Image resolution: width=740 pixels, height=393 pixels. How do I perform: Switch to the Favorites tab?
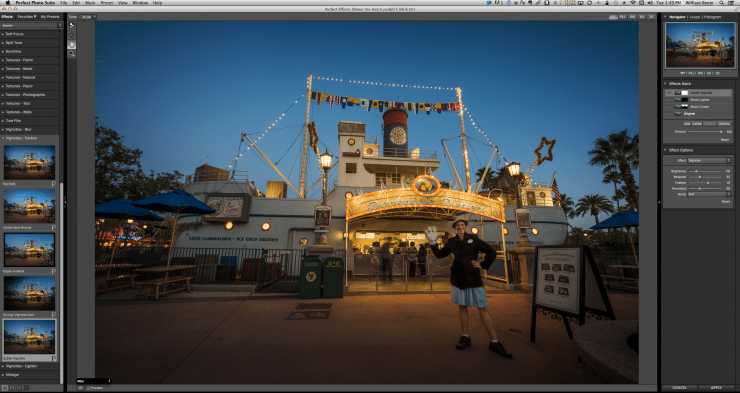[26, 17]
